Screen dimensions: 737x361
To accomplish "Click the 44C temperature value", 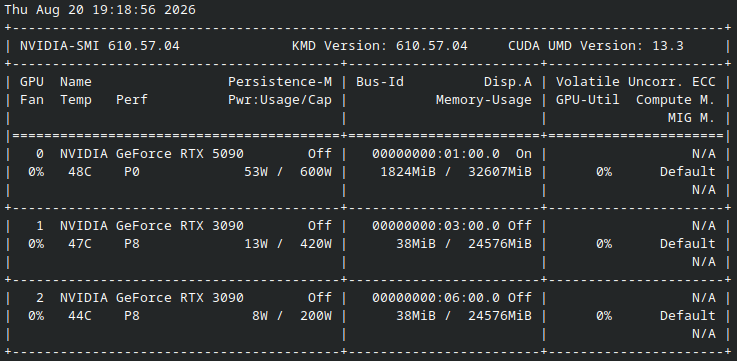I will (x=80, y=316).
